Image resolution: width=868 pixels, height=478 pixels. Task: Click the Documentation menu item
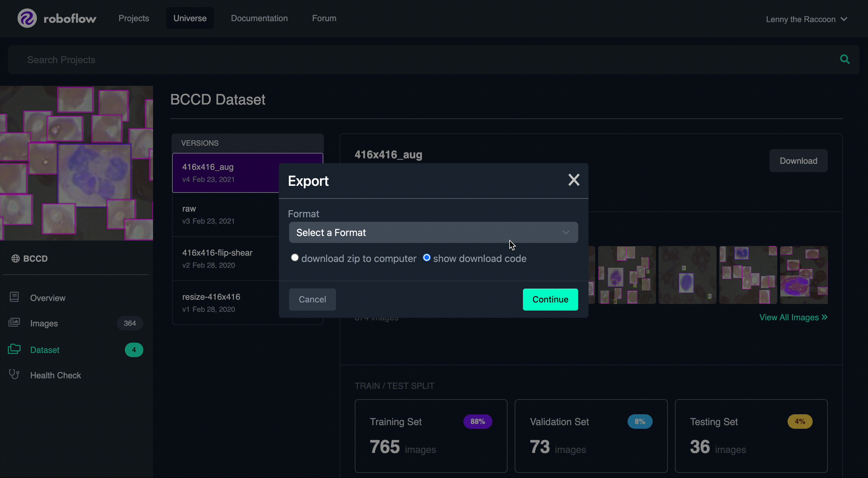(x=259, y=18)
